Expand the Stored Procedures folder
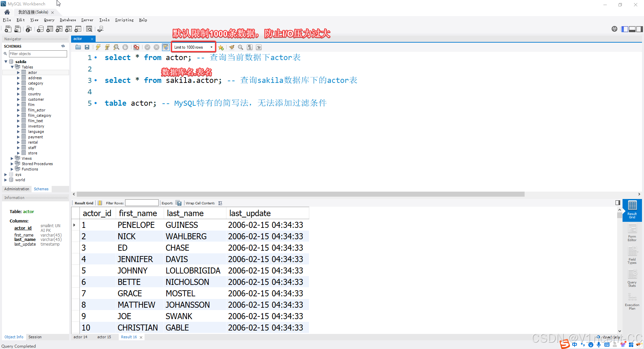 pos(12,164)
